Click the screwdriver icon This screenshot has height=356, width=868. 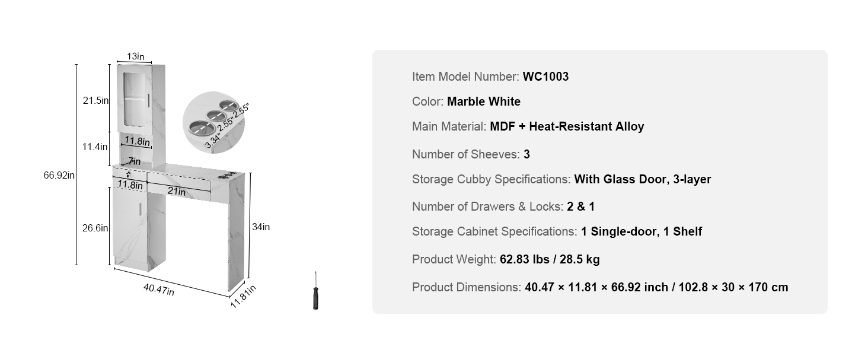pyautogui.click(x=316, y=291)
